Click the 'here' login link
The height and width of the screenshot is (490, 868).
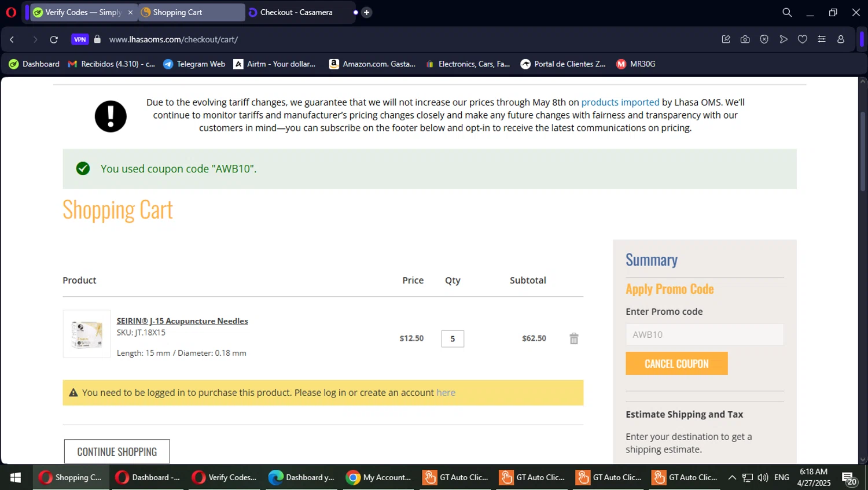446,393
